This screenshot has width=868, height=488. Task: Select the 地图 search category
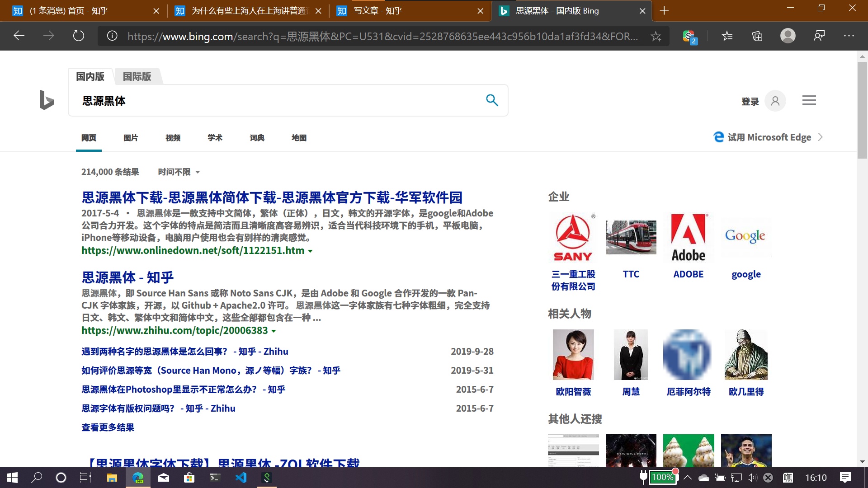(x=299, y=138)
